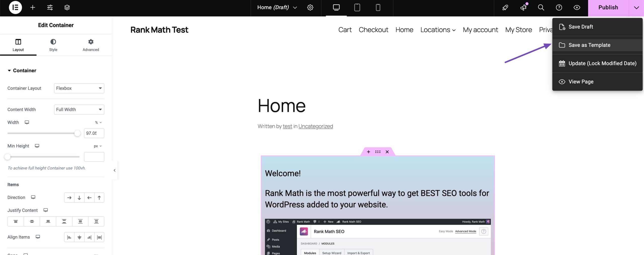
Task: Click the Add Element plus icon
Action: (x=33, y=8)
